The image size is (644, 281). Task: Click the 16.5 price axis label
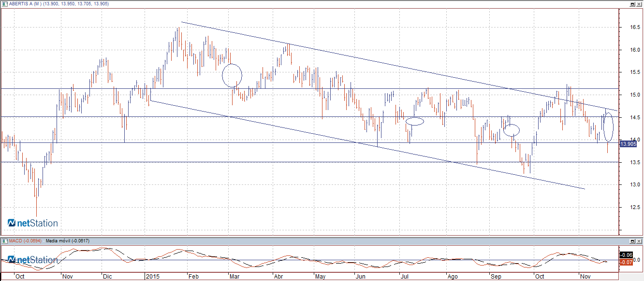(x=635, y=28)
